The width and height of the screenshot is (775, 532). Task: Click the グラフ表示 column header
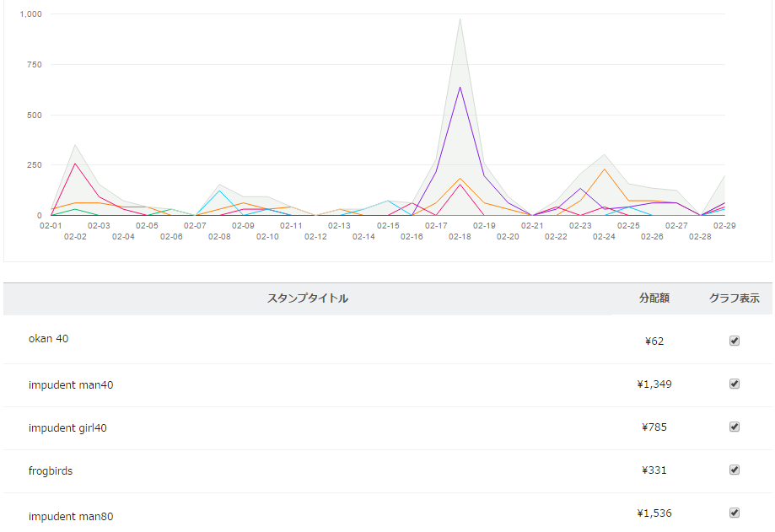(734, 298)
